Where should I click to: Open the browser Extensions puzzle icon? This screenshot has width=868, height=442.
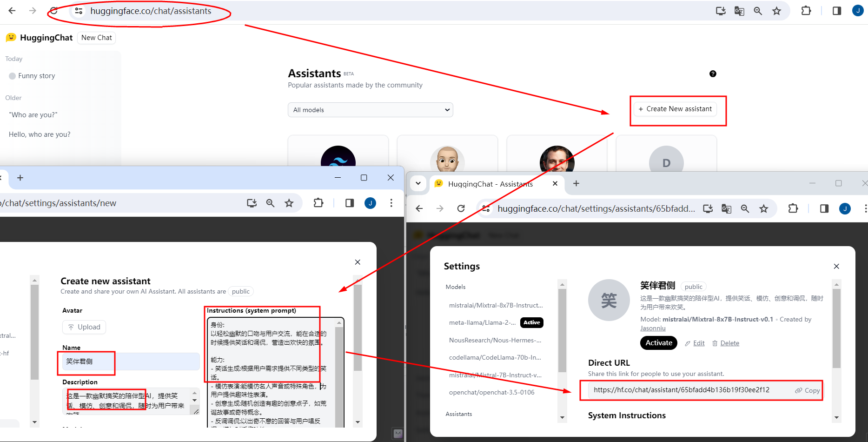tap(806, 11)
